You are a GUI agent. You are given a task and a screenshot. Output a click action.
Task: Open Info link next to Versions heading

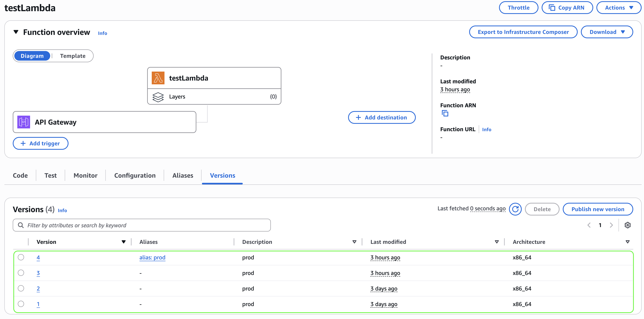62,210
